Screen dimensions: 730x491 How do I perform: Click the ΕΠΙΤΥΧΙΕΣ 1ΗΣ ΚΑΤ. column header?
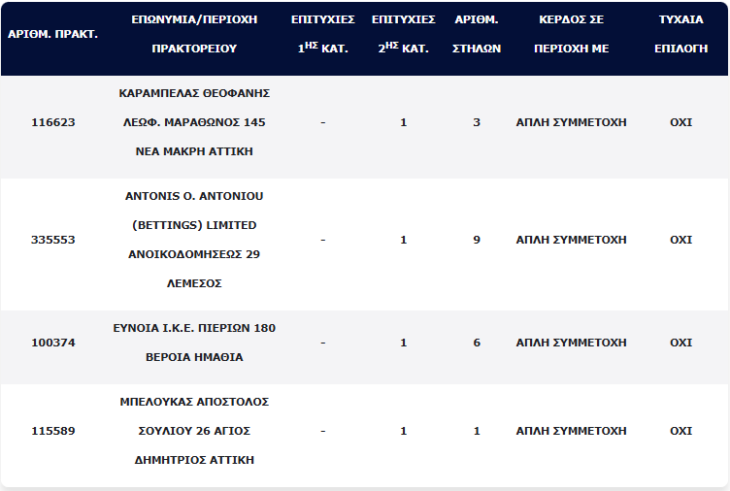point(323,33)
